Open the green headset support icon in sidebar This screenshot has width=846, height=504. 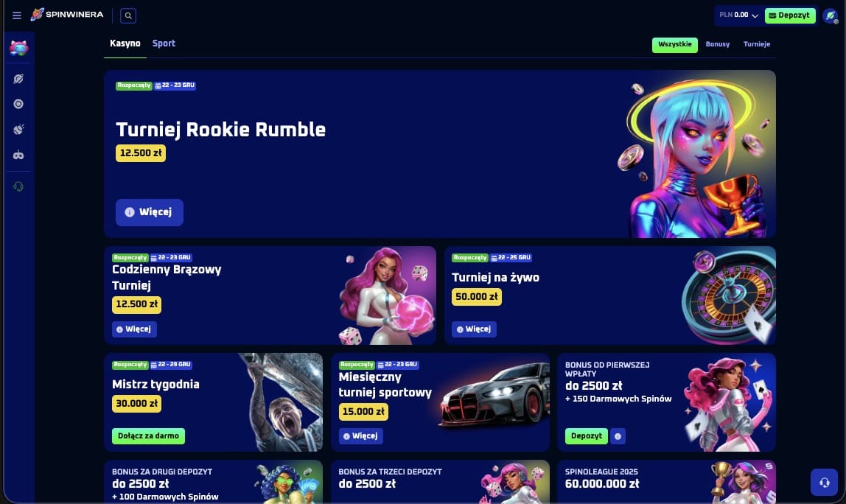pos(18,186)
